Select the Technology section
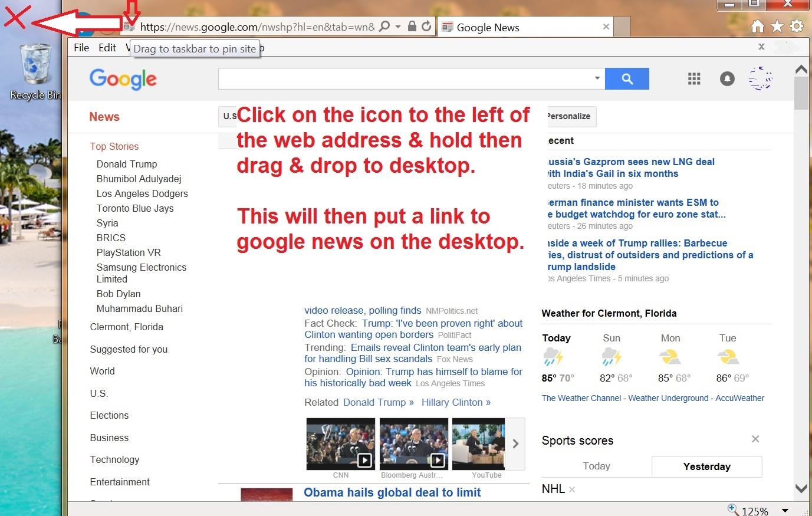 coord(114,459)
